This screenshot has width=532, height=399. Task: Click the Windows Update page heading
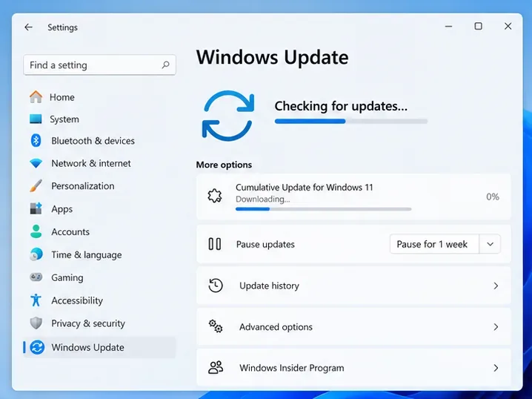coord(272,57)
